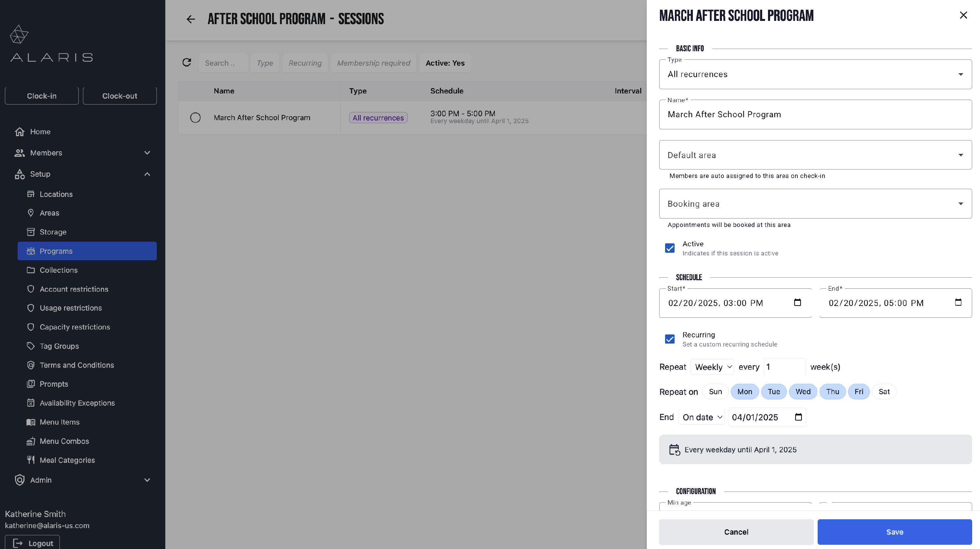Viewport: 980px width, 549px height.
Task: Open Areas in the Setup menu
Action: click(x=49, y=213)
